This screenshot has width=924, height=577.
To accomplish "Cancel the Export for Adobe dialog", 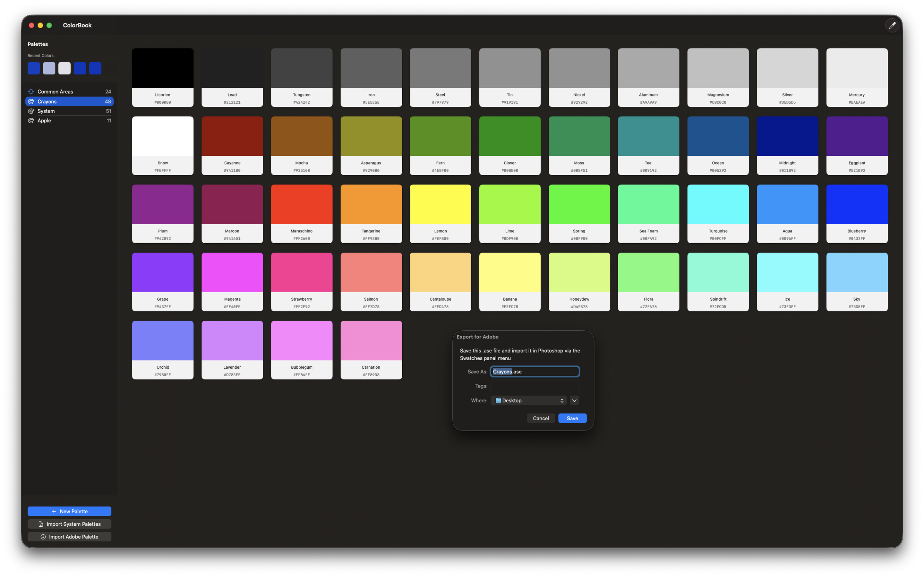I will tap(541, 418).
